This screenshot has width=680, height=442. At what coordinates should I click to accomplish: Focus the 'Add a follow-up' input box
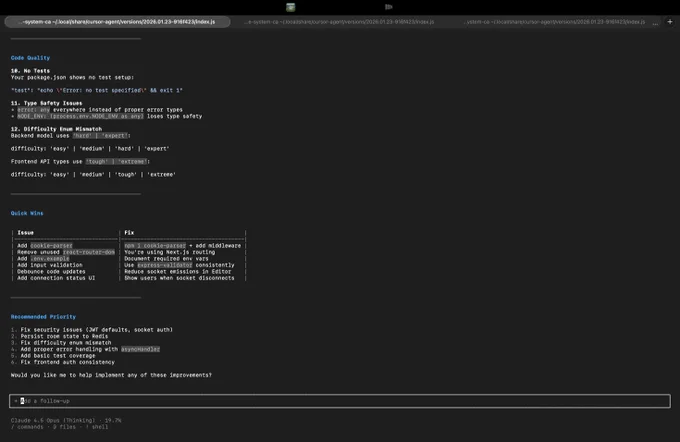pyautogui.click(x=340, y=401)
